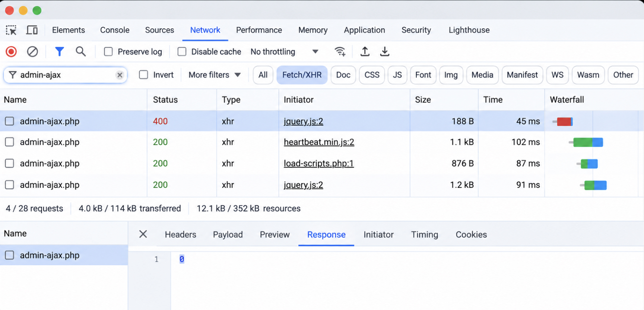
Task: Clear the network log
Action: coord(32,51)
